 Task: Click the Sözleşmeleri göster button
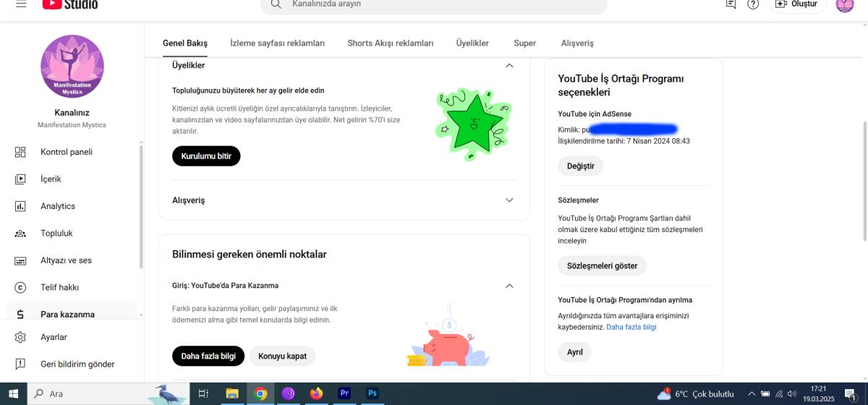602,265
